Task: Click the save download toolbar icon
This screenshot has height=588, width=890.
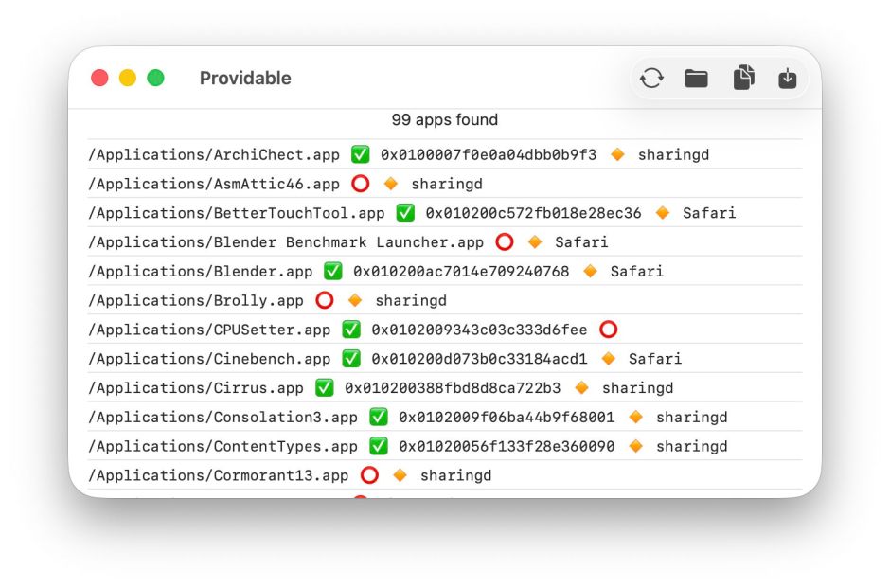Action: coord(788,79)
